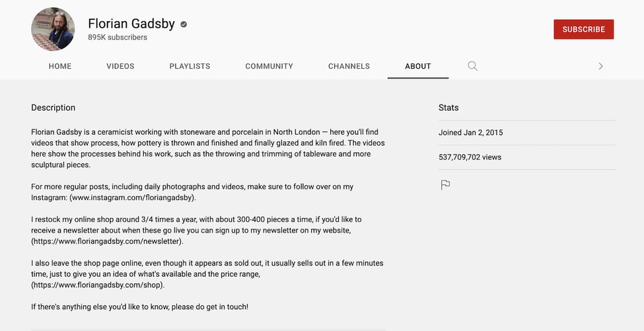The image size is (644, 331).
Task: Click the report user flag icon
Action: point(445,185)
